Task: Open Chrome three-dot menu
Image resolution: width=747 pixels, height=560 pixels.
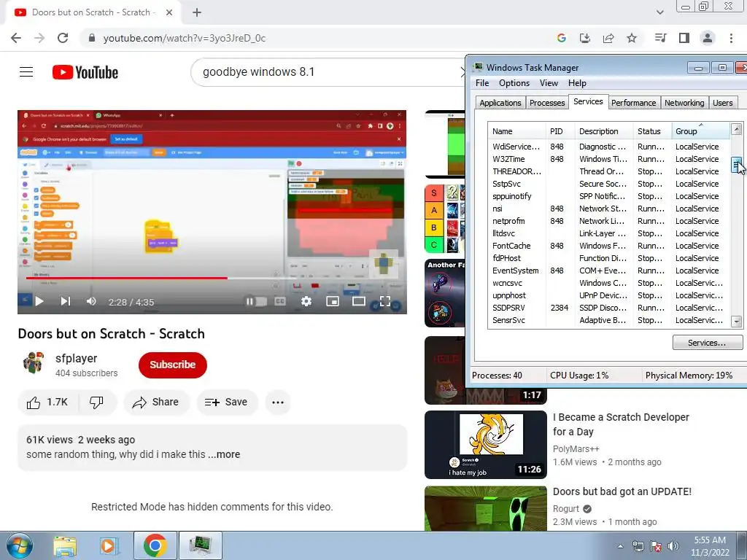Action: coord(731,38)
